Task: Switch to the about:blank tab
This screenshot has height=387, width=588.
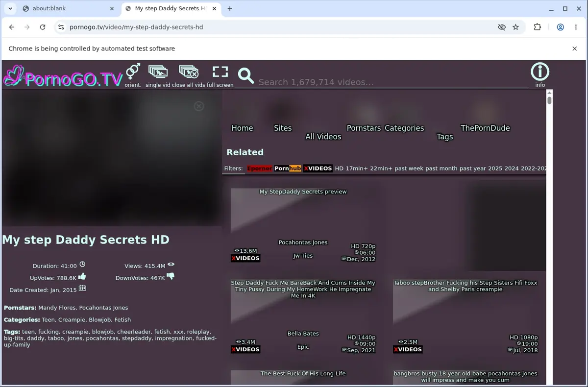Action: (68, 8)
